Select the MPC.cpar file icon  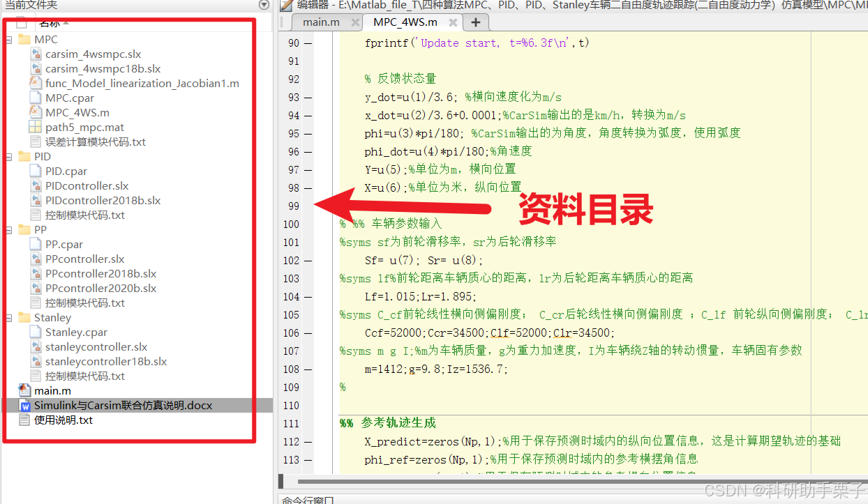pyautogui.click(x=36, y=98)
